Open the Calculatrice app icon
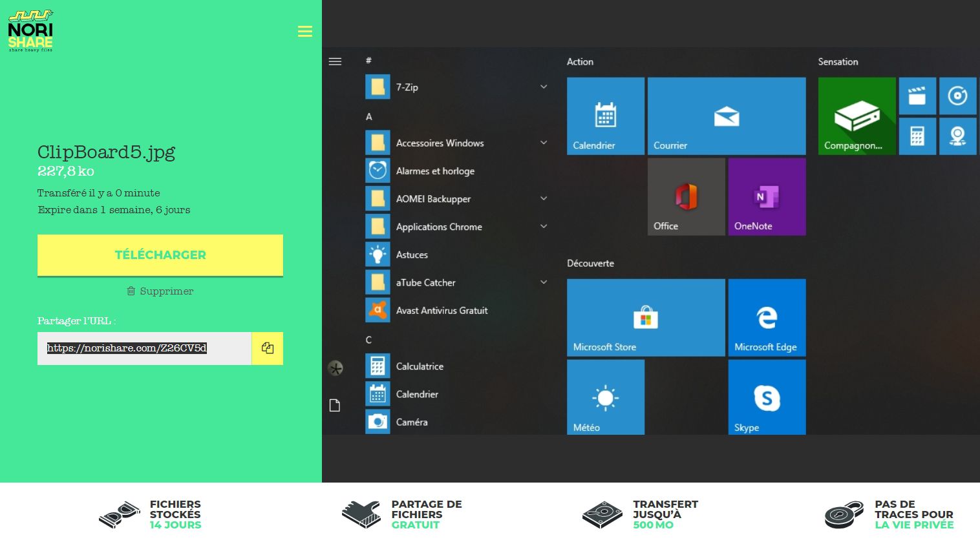Image resolution: width=980 pixels, height=542 pixels. pyautogui.click(x=378, y=366)
